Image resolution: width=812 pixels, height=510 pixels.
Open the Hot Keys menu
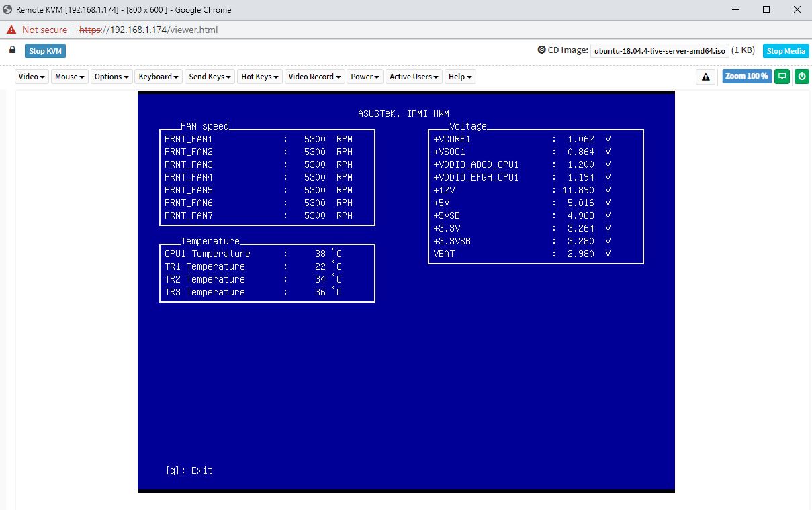[260, 76]
